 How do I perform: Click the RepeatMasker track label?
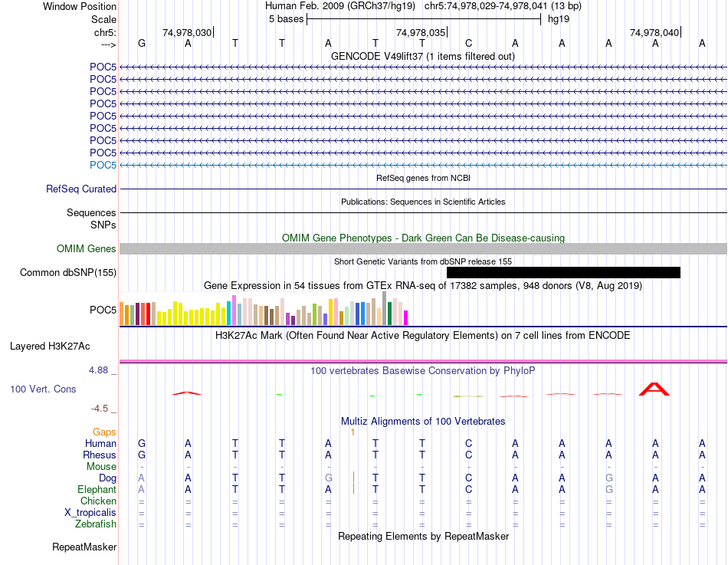click(84, 547)
